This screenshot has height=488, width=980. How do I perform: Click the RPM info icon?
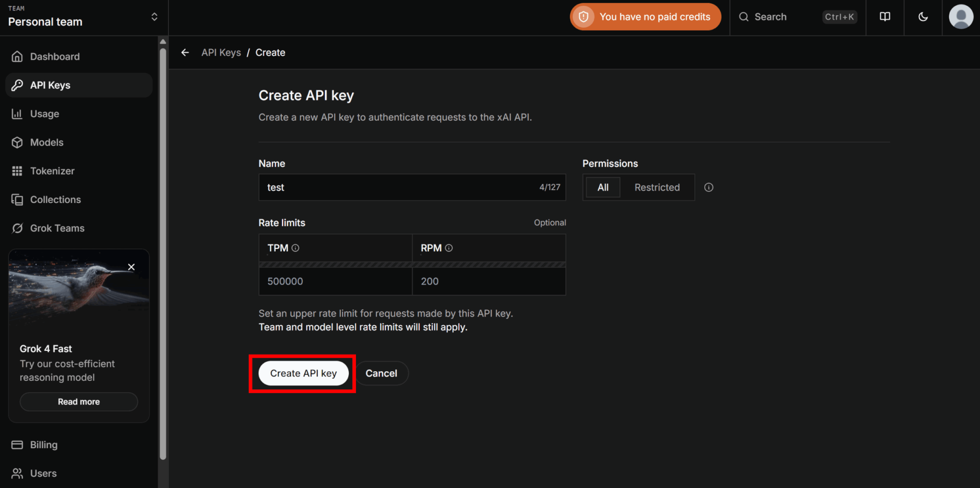click(x=449, y=248)
